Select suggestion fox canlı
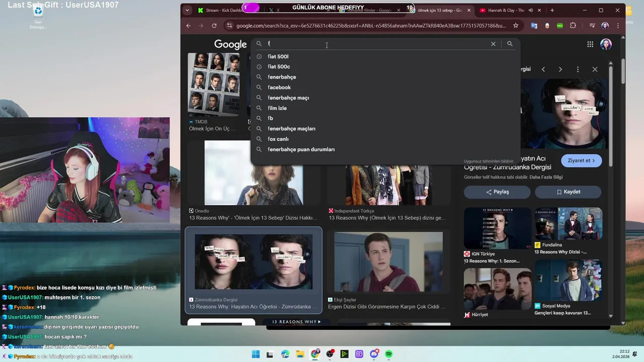The image size is (644, 362). [385, 139]
